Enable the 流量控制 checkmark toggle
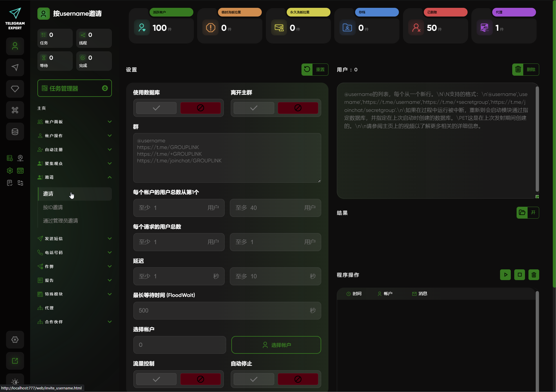The image size is (556, 392). coord(156,379)
